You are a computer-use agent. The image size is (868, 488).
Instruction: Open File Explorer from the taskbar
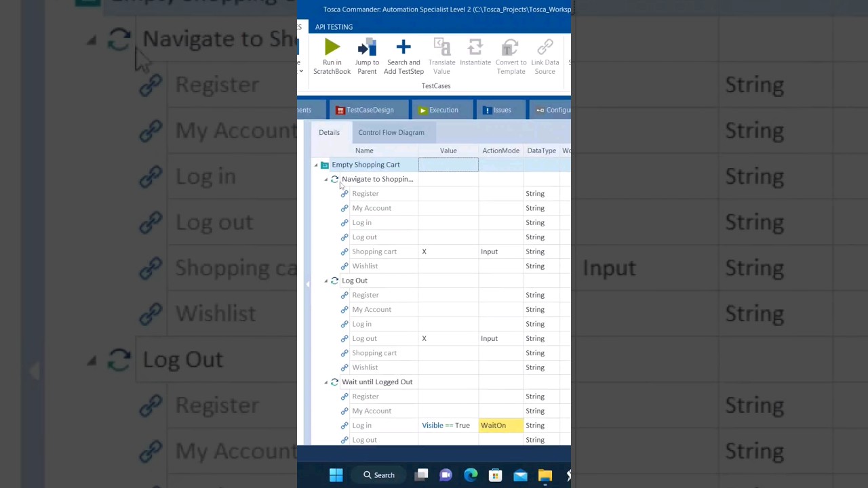coord(545,475)
